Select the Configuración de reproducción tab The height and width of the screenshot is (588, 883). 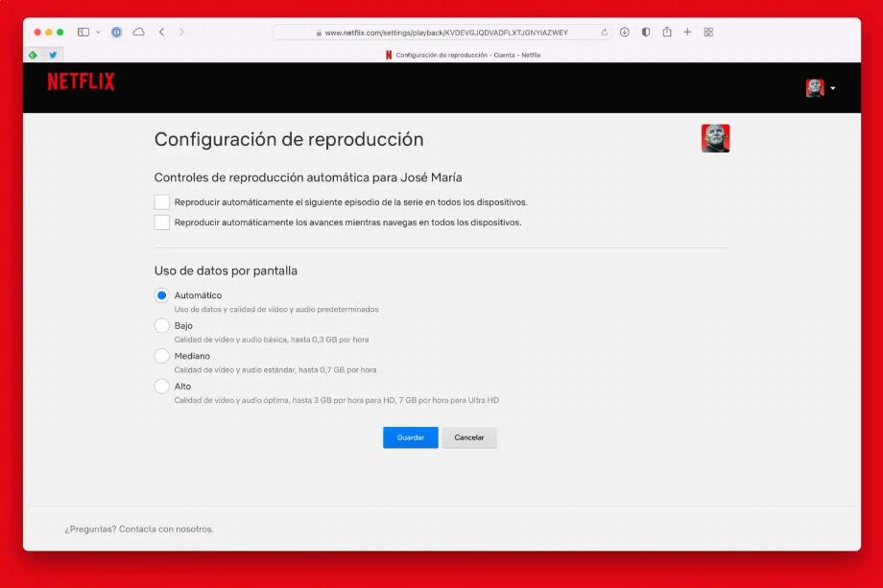point(463,55)
